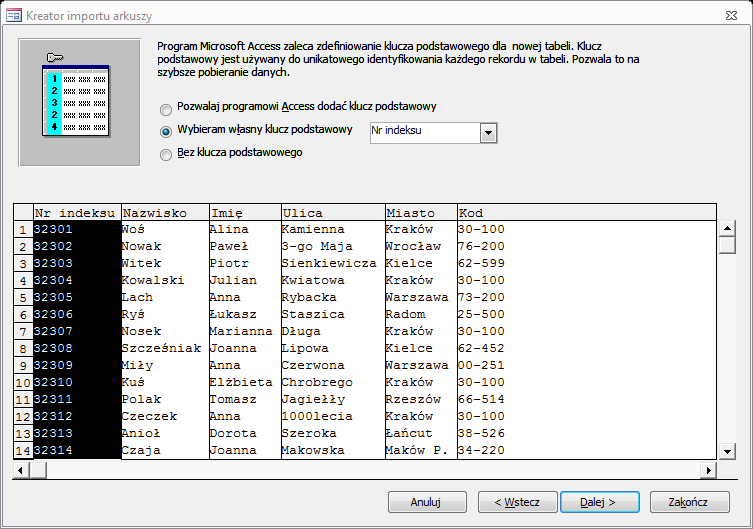
Task: Click the horizontal scrollbar left arrow
Action: tap(21, 470)
